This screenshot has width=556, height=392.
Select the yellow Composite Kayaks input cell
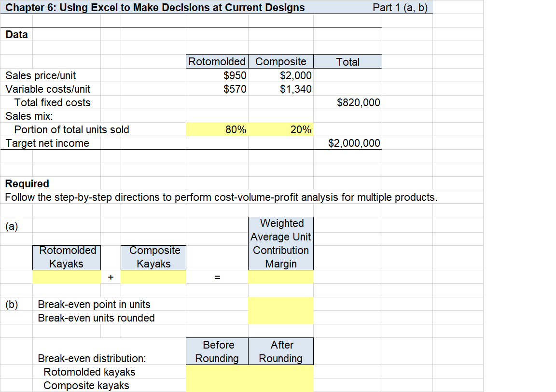coord(153,277)
